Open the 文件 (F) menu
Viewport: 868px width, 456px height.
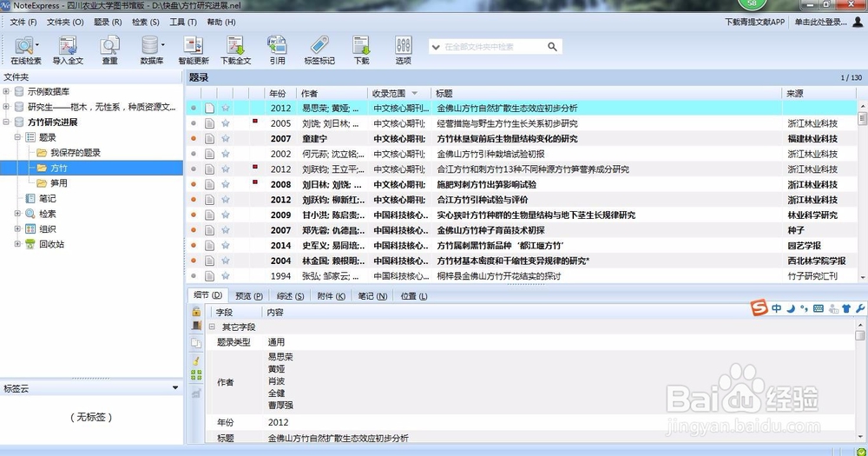point(23,22)
